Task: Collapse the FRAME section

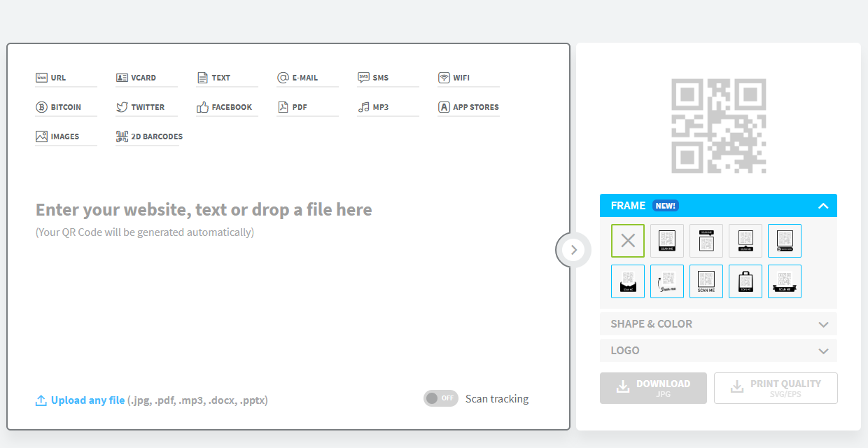Action: click(x=718, y=206)
